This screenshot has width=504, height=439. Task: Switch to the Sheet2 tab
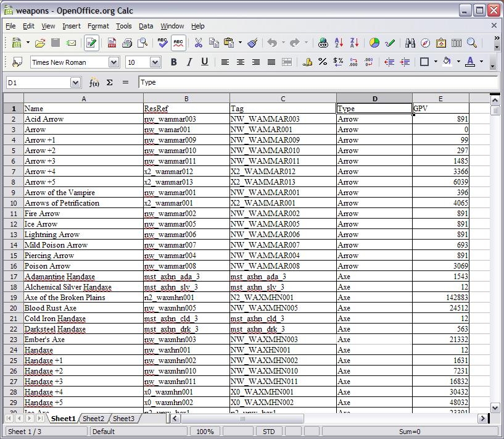click(94, 419)
